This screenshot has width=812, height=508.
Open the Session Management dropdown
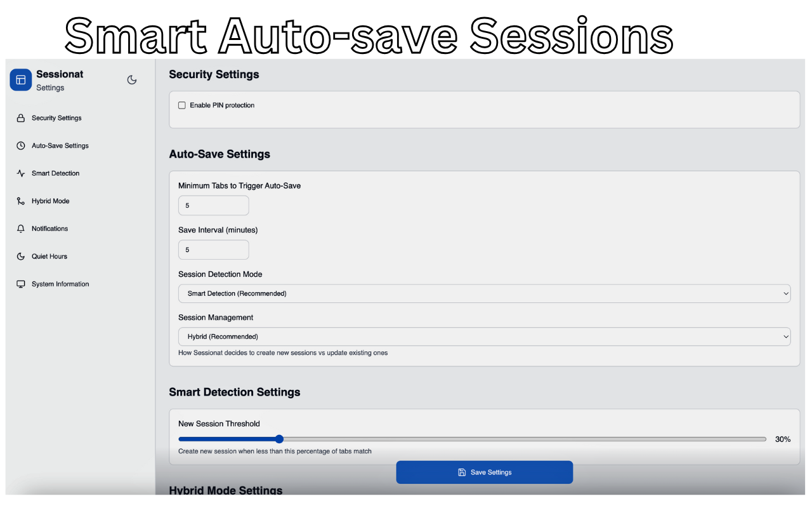click(484, 336)
